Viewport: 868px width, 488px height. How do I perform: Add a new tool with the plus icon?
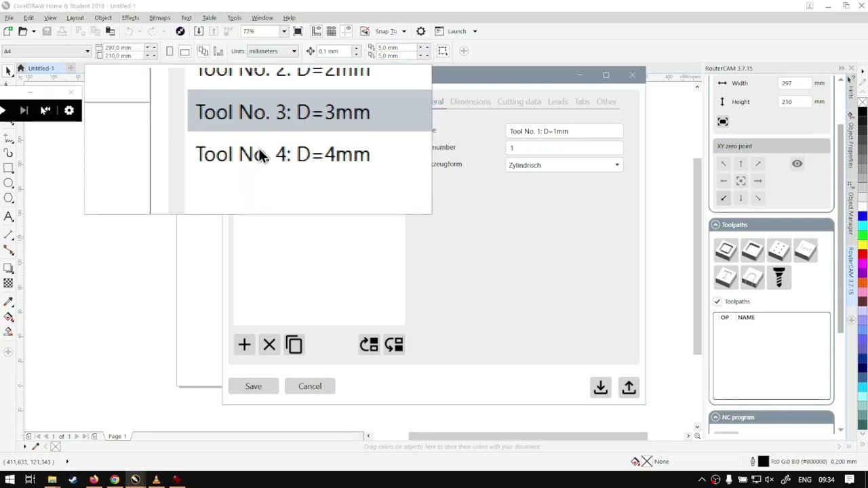(x=244, y=344)
